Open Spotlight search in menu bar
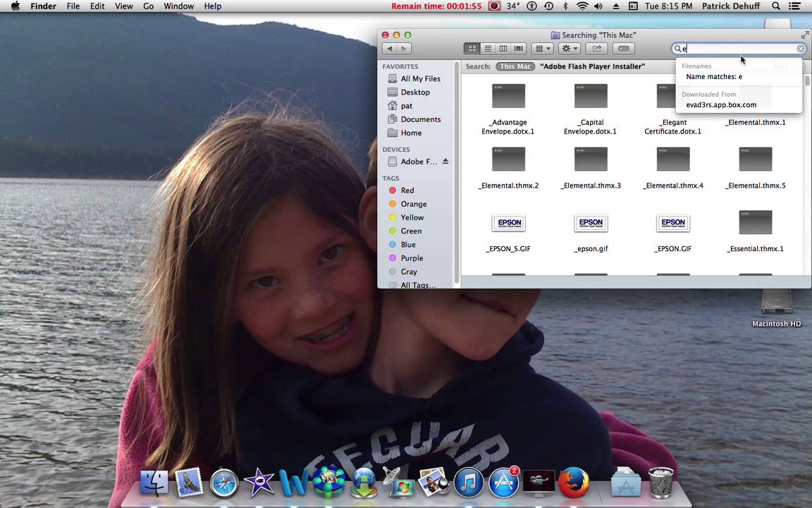The height and width of the screenshot is (508, 812). 776,6
